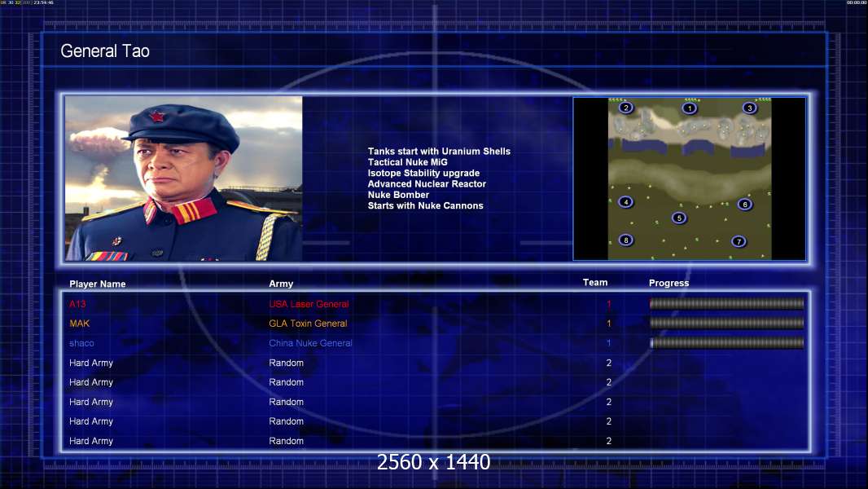Click the clock readout in top-left corner
This screenshot has width=868, height=489.
43,2
